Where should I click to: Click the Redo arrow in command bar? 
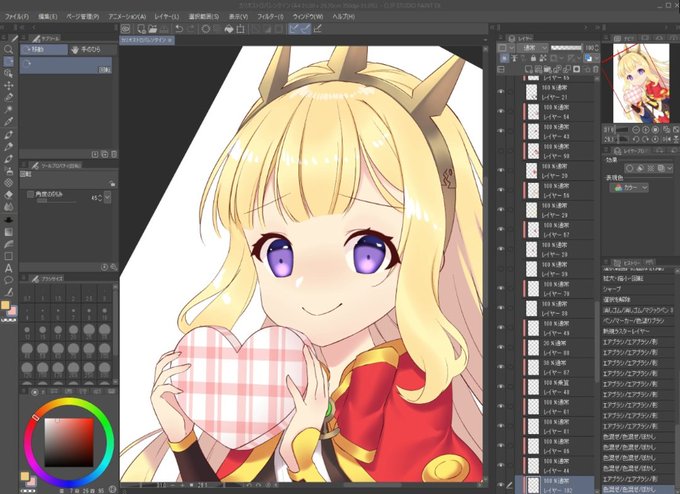click(190, 29)
